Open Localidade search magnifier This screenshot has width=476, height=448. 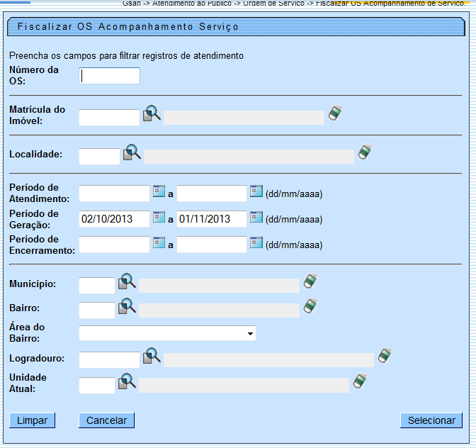(x=132, y=153)
